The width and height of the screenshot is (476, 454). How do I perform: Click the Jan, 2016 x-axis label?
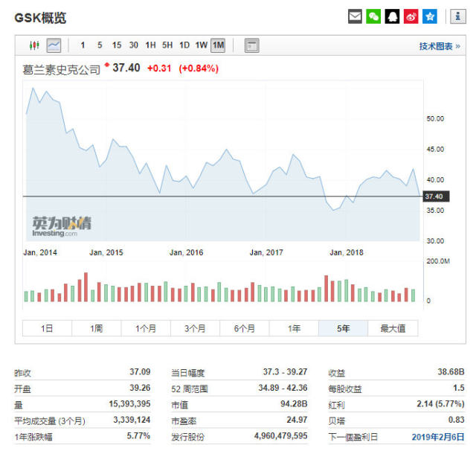187,252
